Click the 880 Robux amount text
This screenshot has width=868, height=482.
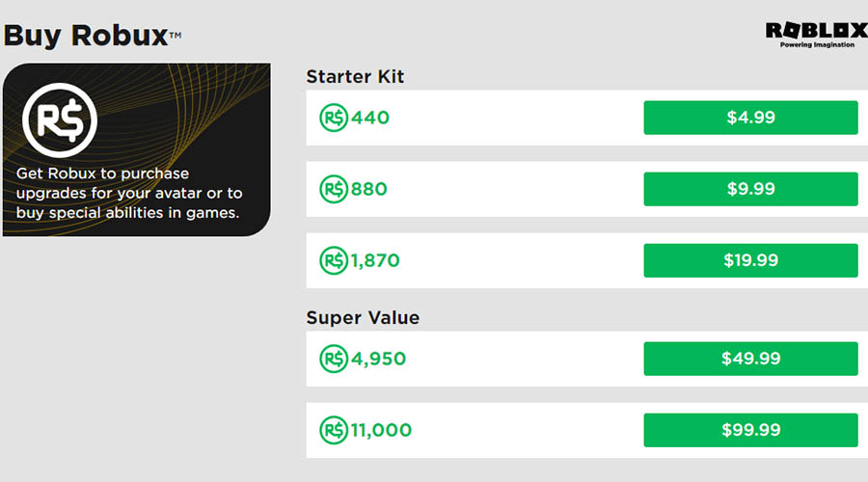tap(369, 189)
